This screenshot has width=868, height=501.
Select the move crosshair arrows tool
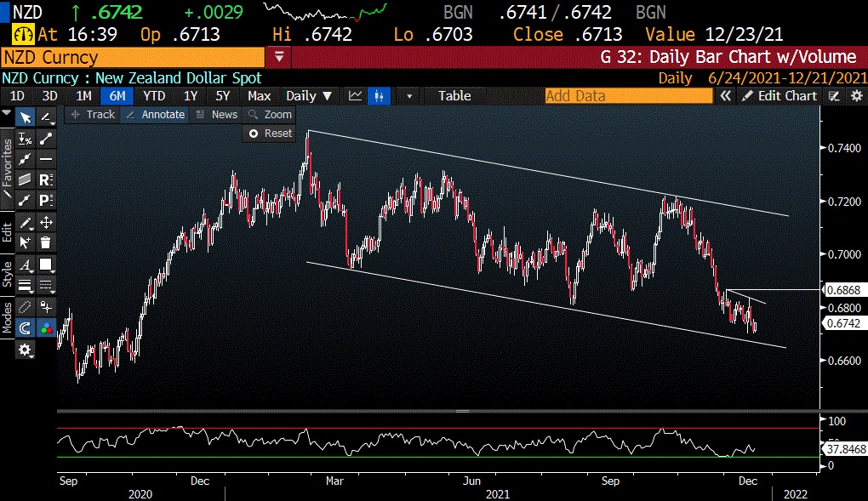click(46, 223)
